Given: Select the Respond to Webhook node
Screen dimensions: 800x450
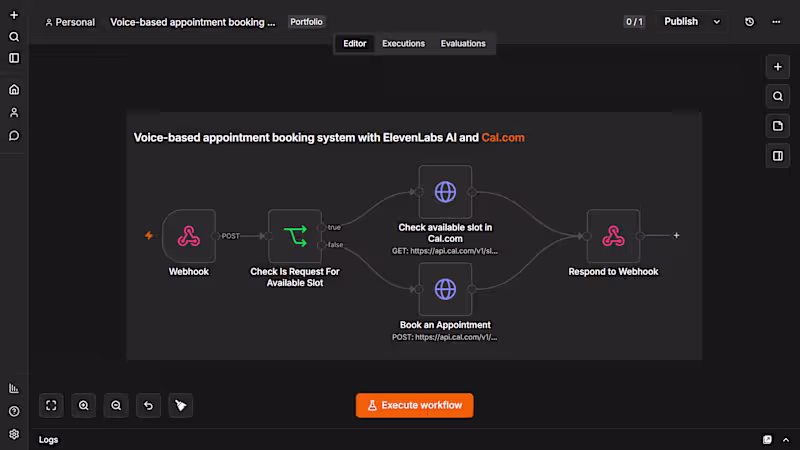Looking at the screenshot, I should (613, 236).
